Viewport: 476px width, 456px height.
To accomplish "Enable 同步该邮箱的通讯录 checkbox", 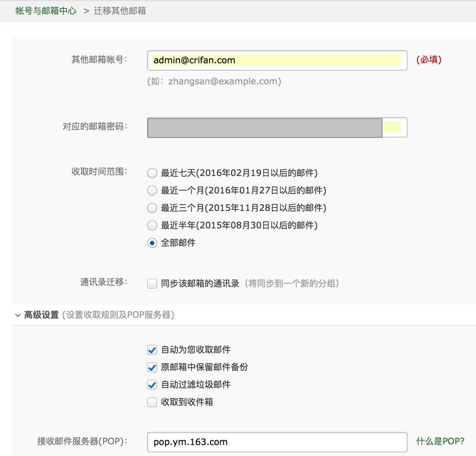I will [152, 284].
